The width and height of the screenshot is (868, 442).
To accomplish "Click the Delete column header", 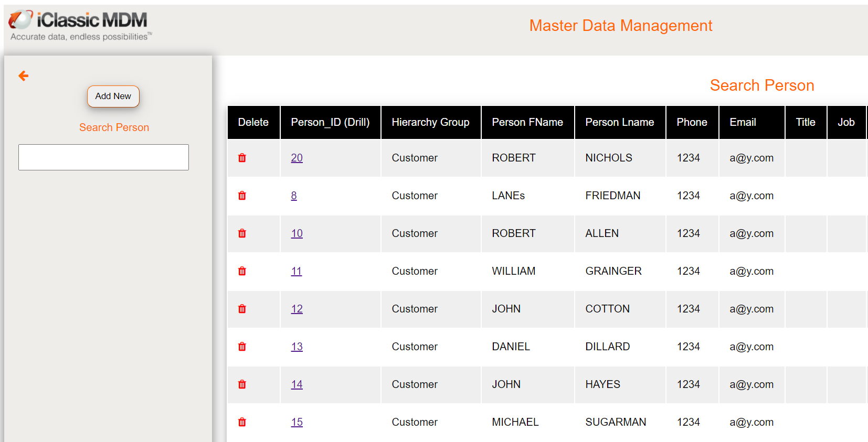I will [x=253, y=122].
